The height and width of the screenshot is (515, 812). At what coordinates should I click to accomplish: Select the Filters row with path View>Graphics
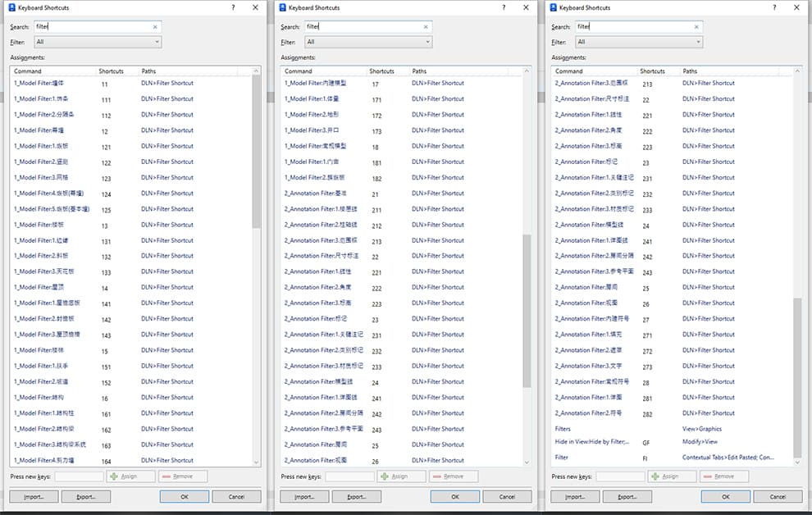pos(673,429)
